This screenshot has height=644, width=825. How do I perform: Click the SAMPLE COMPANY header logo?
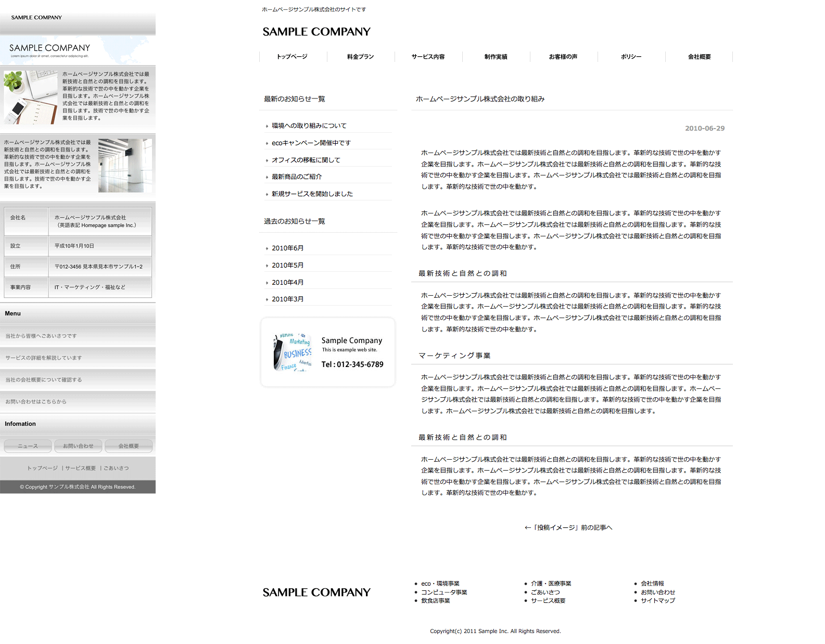click(316, 32)
